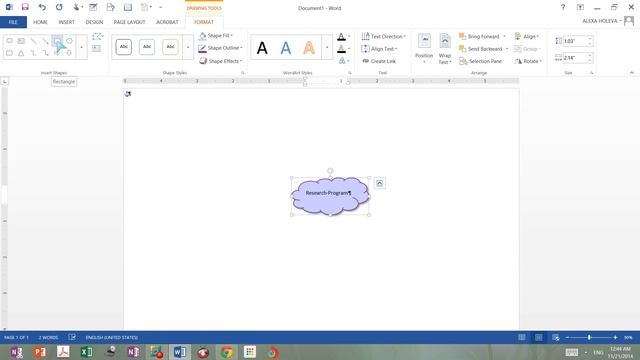Apply orange WordArt style A
This screenshot has width=640, height=360.
point(309,48)
